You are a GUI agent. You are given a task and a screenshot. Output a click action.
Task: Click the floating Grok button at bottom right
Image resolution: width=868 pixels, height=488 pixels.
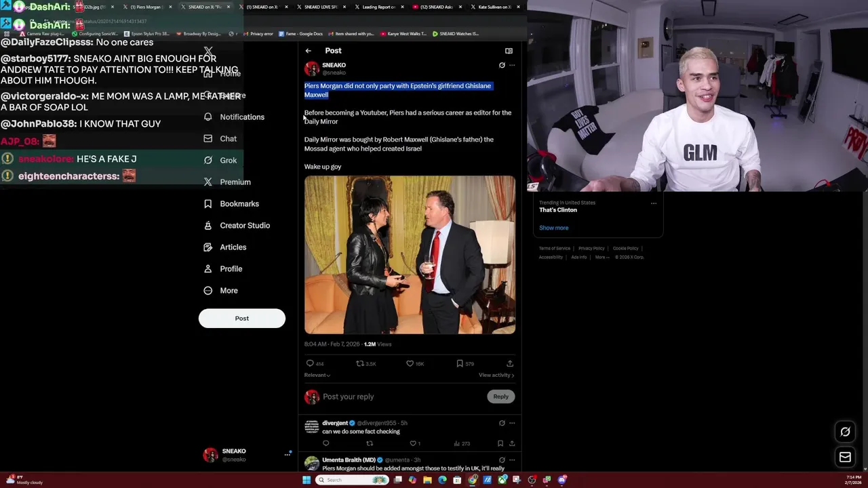click(845, 432)
